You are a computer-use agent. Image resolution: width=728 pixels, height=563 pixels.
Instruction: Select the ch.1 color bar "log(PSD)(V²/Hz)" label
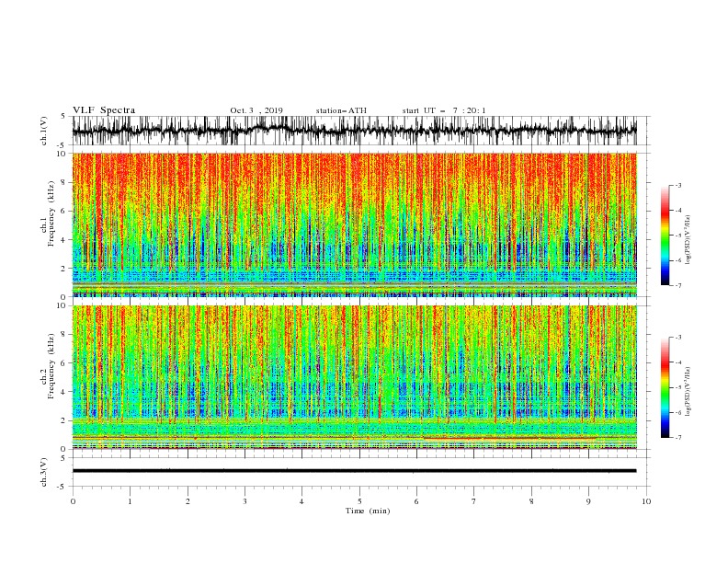click(x=688, y=240)
